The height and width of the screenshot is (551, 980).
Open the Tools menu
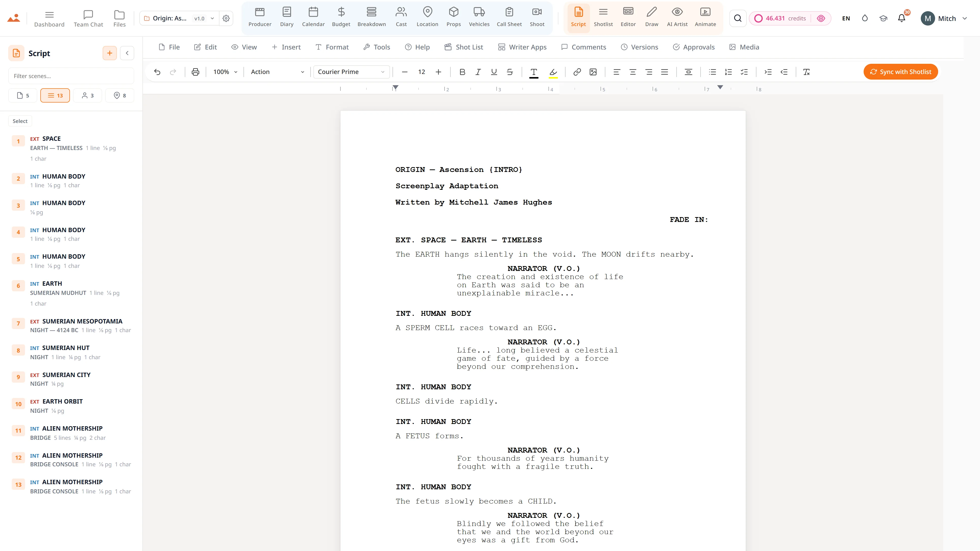(377, 47)
